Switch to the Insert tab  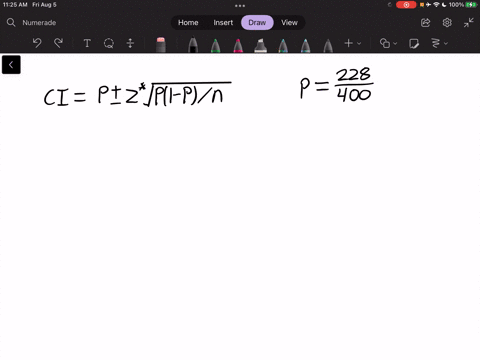[223, 23]
